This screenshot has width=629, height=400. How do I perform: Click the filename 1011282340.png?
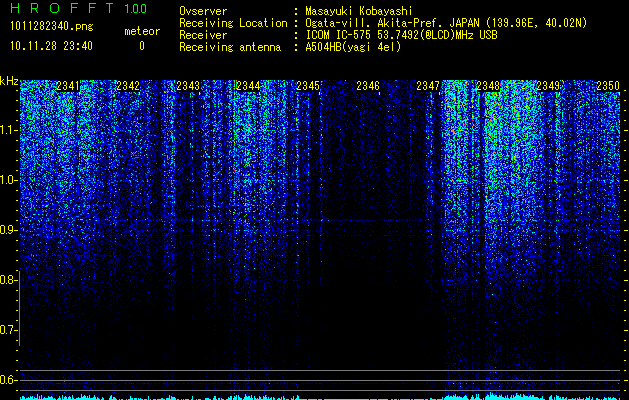tap(52, 27)
